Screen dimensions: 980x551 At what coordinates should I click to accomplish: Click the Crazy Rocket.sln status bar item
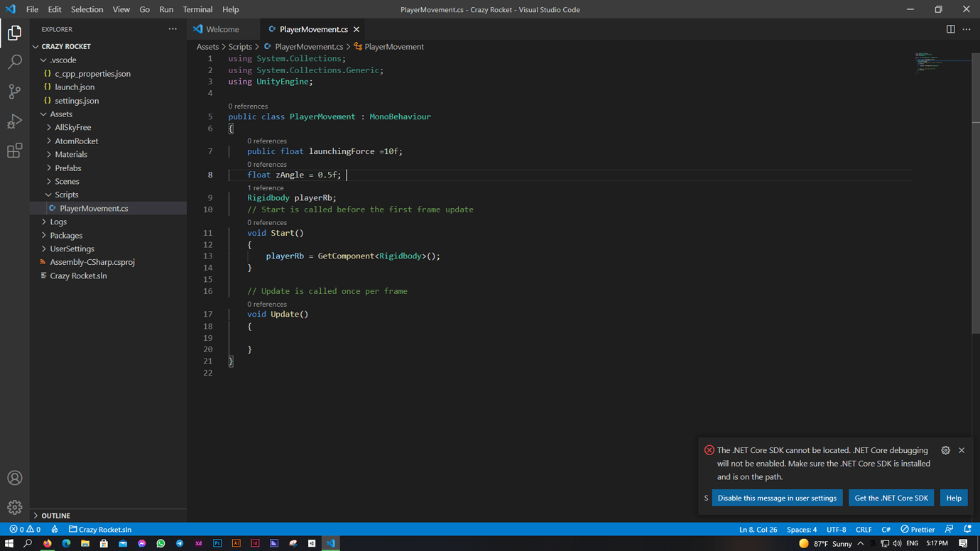coord(100,529)
